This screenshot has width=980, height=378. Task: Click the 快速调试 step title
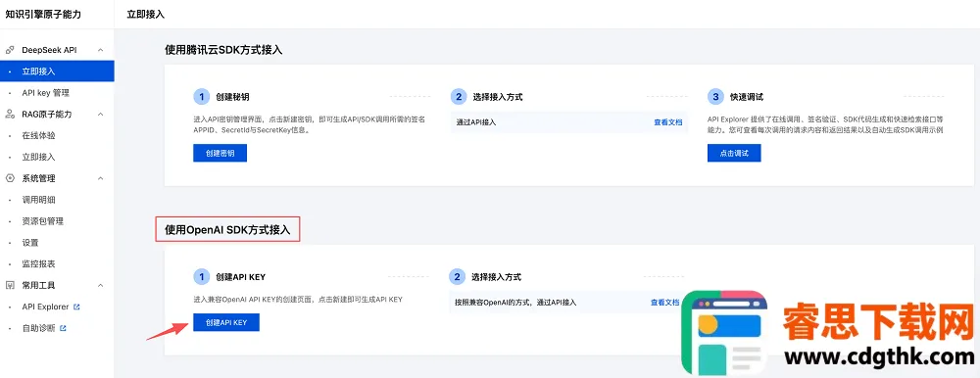click(747, 97)
